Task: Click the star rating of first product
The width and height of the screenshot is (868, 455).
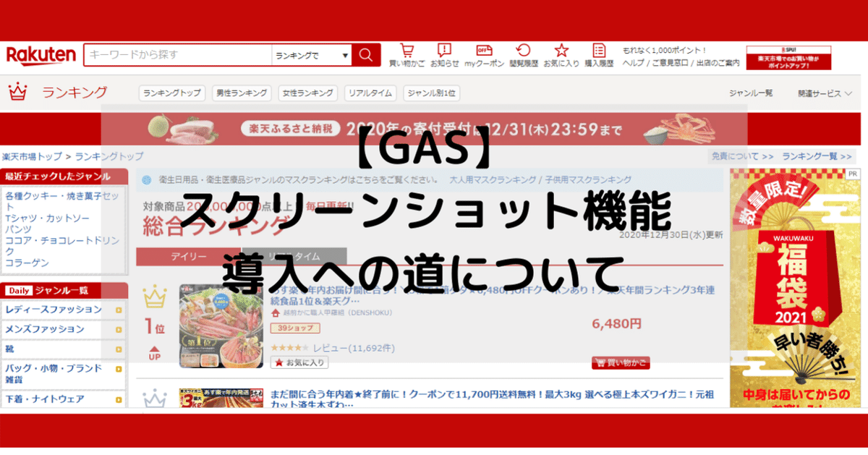Action: [x=289, y=348]
